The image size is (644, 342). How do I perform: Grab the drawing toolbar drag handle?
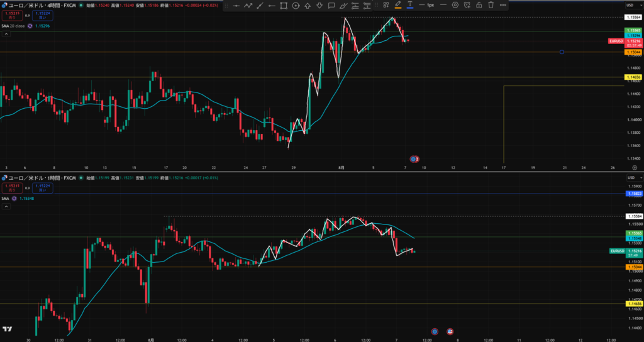[226, 5]
